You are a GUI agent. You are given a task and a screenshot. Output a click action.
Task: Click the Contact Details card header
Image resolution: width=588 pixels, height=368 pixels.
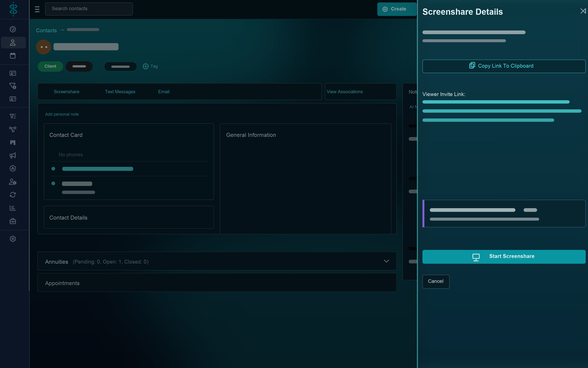(68, 218)
